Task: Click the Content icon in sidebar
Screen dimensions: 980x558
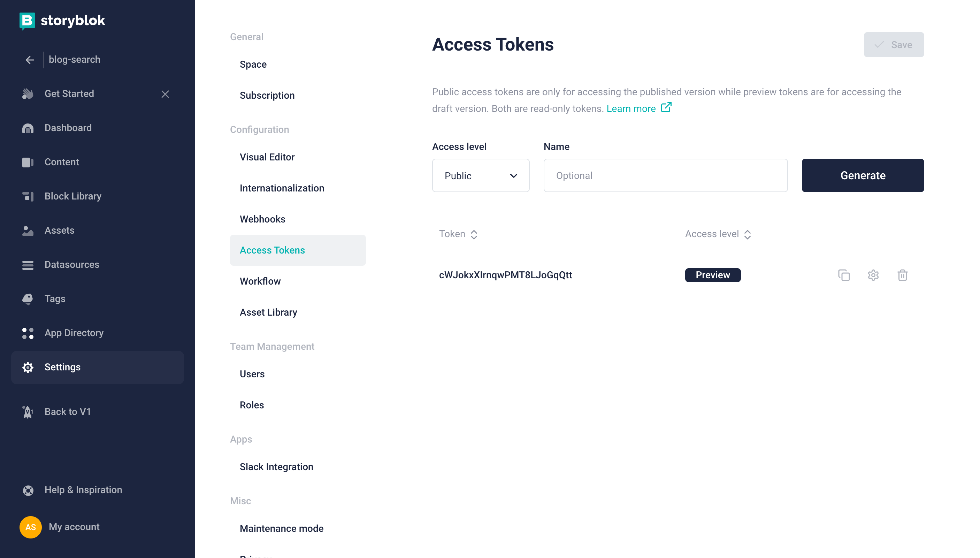Action: (x=28, y=163)
